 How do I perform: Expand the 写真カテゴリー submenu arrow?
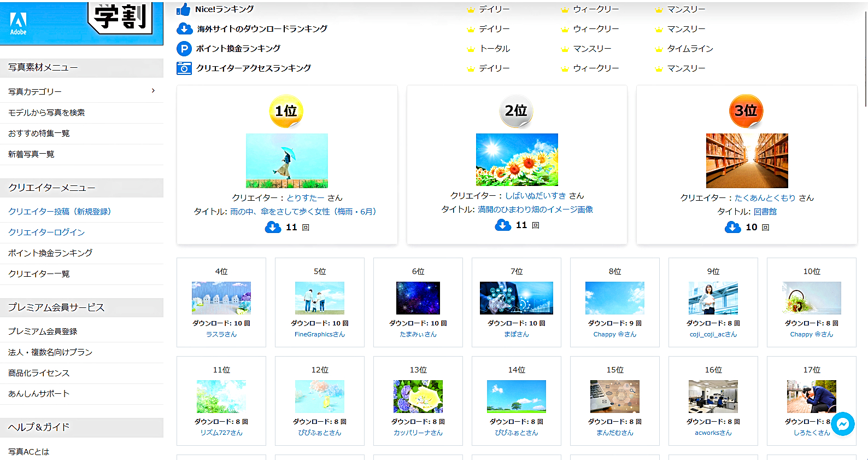(153, 91)
